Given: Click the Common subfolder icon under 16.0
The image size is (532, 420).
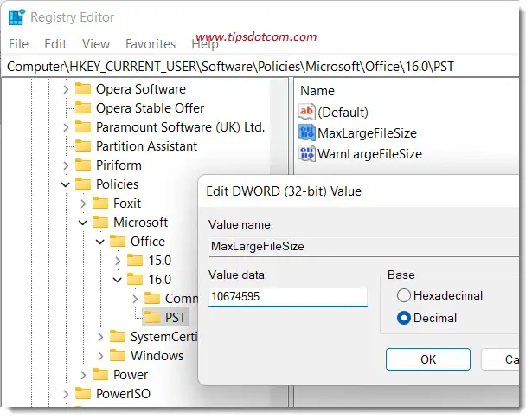Looking at the screenshot, I should 152,299.
